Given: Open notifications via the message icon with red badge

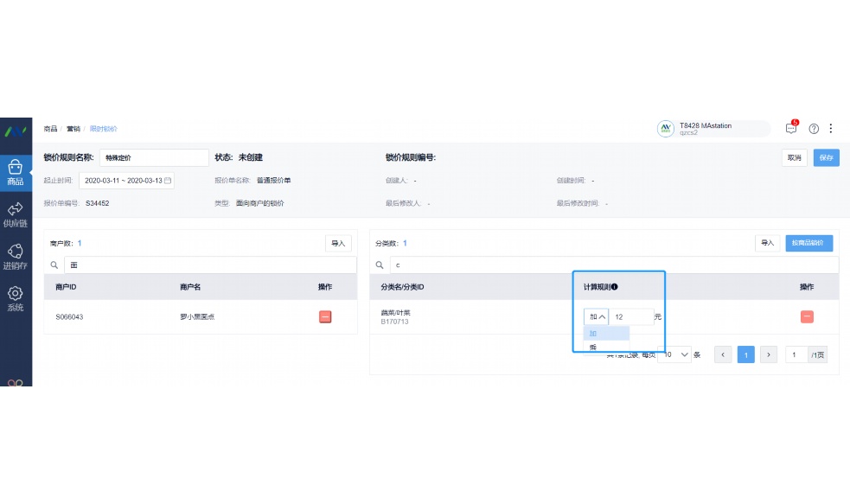Looking at the screenshot, I should point(790,128).
